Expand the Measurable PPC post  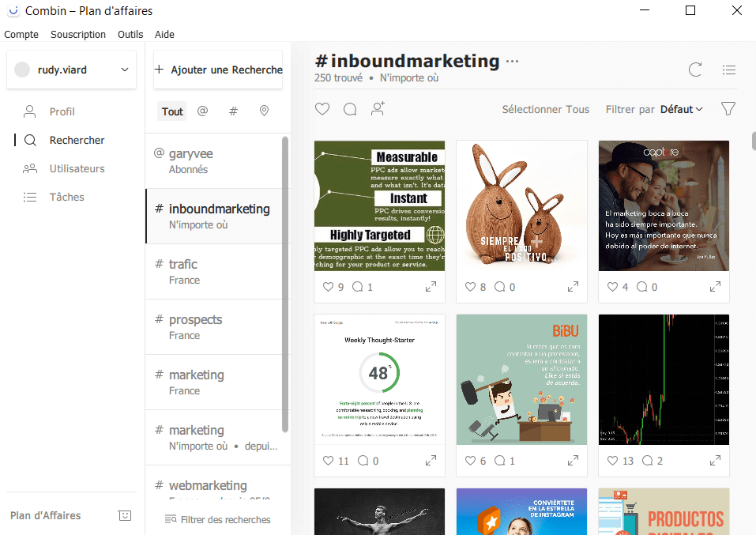[431, 287]
